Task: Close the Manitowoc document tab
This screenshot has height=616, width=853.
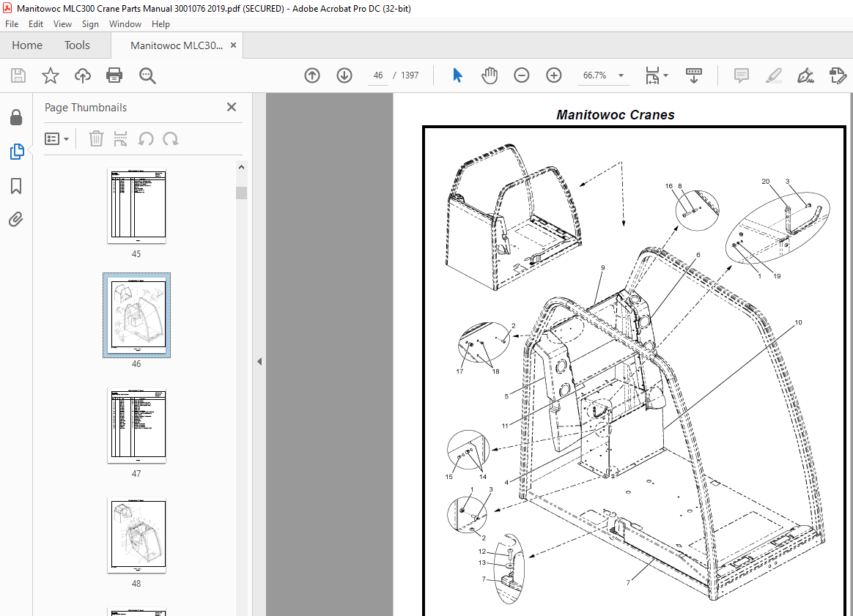Action: tap(233, 45)
